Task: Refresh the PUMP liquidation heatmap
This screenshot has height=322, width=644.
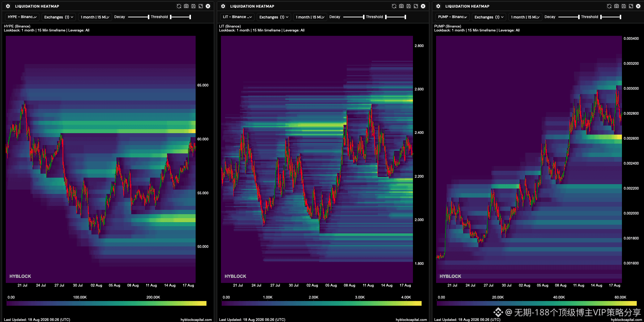Action: (609, 6)
